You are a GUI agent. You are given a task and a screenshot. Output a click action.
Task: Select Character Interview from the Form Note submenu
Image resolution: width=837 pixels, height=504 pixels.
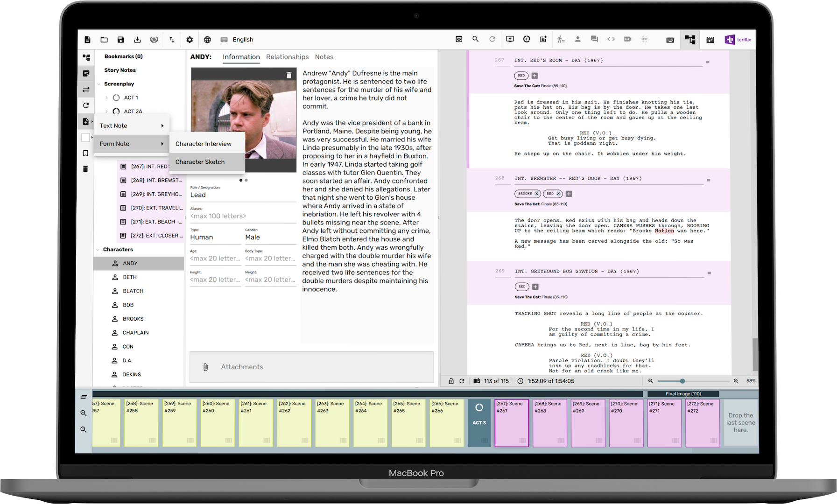tap(203, 143)
